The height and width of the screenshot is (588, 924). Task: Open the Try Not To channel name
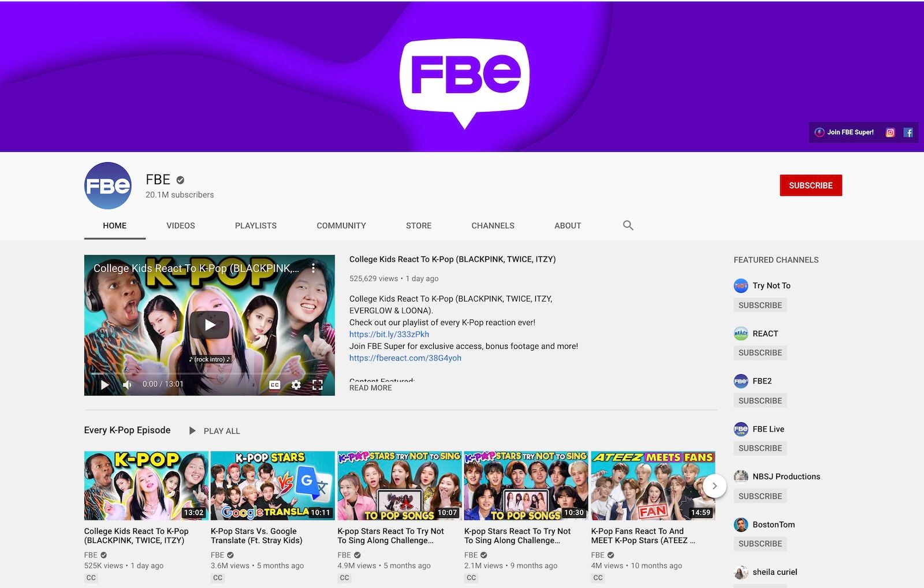click(x=772, y=285)
